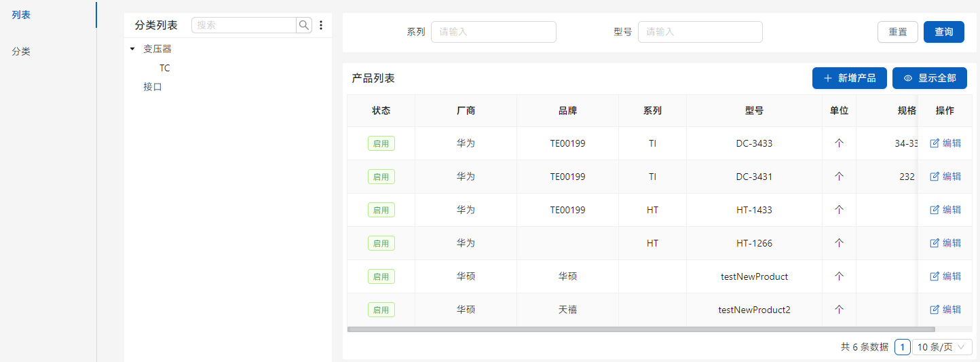Toggle 显示全部 eye button

(x=929, y=78)
